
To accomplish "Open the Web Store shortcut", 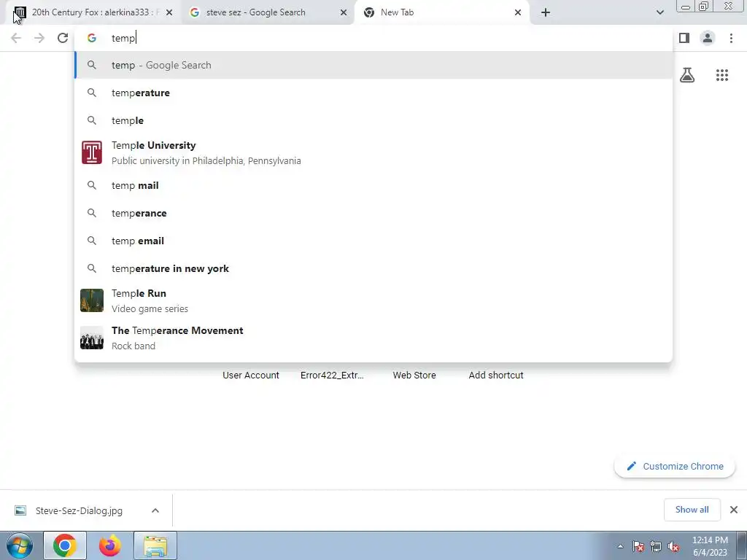I will [414, 376].
